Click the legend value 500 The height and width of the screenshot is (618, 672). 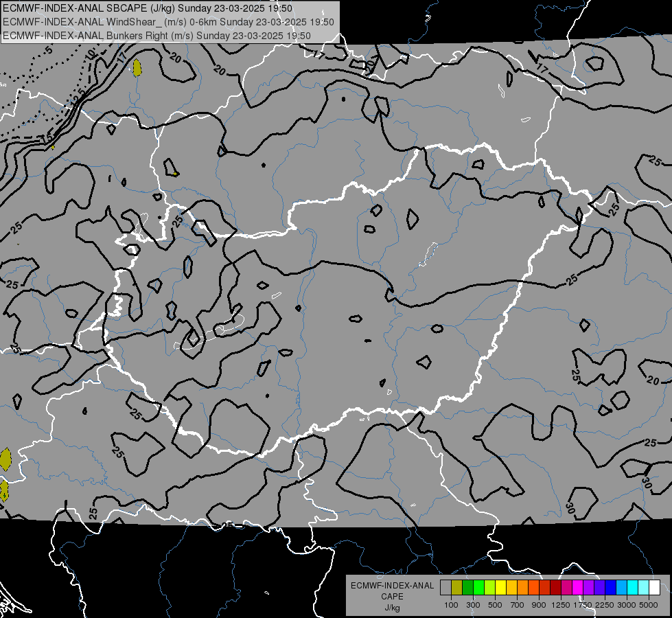pyautogui.click(x=495, y=605)
